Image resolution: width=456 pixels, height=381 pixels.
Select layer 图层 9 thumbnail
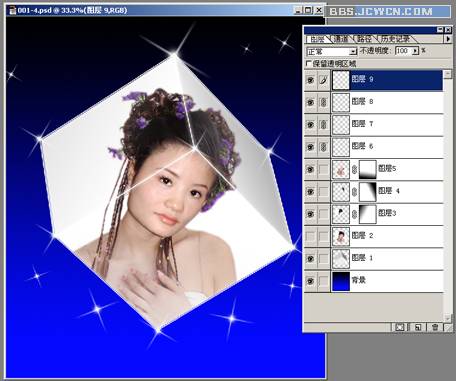pos(341,80)
